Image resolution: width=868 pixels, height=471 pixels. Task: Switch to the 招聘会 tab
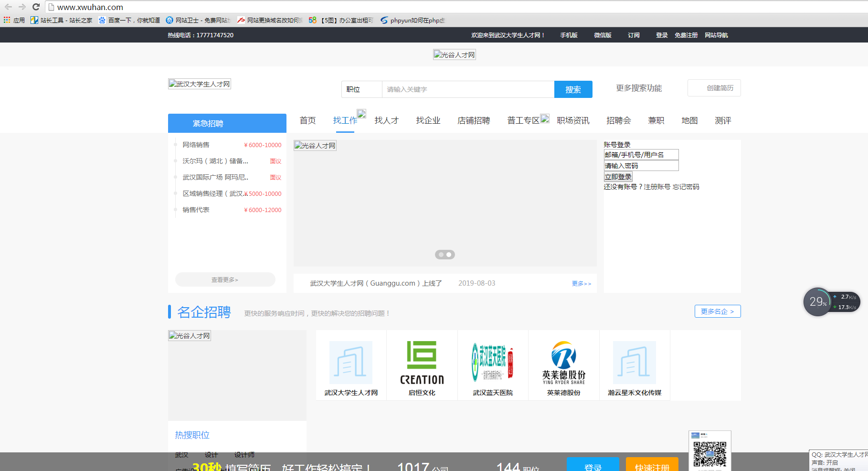point(618,120)
